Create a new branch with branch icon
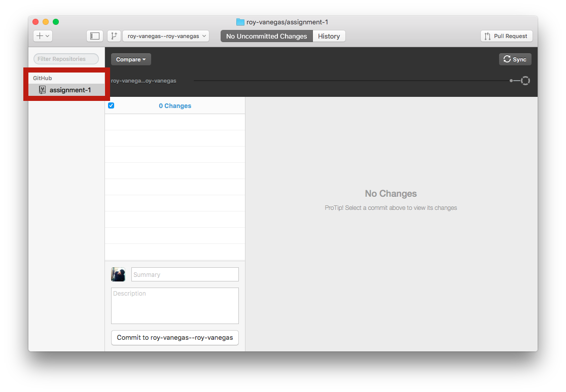The image size is (566, 392). tap(114, 36)
